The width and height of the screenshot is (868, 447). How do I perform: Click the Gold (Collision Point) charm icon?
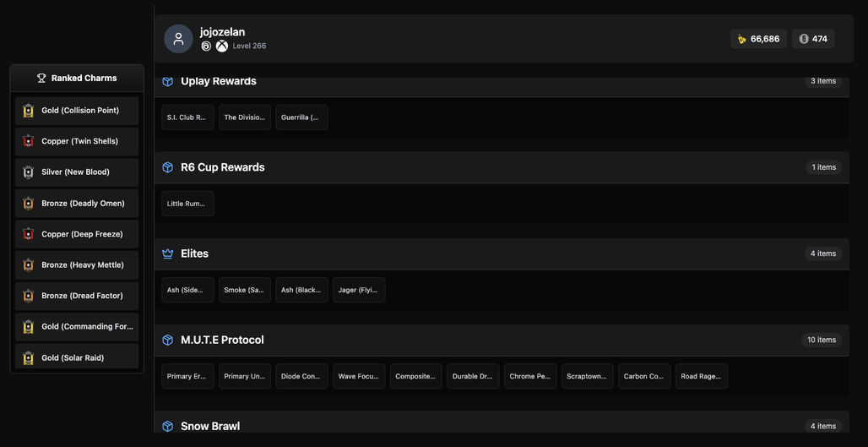click(28, 111)
